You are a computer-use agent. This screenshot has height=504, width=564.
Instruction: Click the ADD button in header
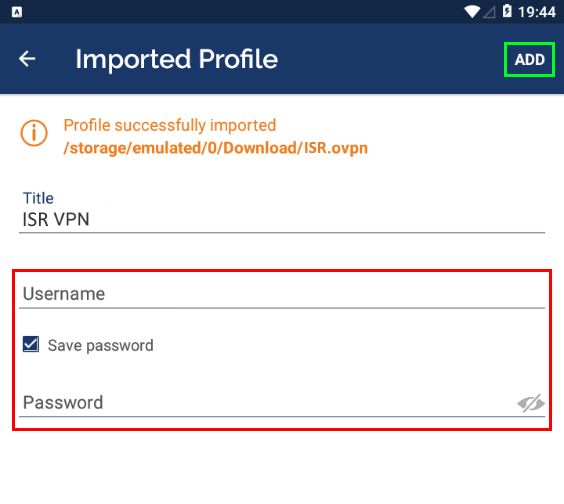pos(529,59)
